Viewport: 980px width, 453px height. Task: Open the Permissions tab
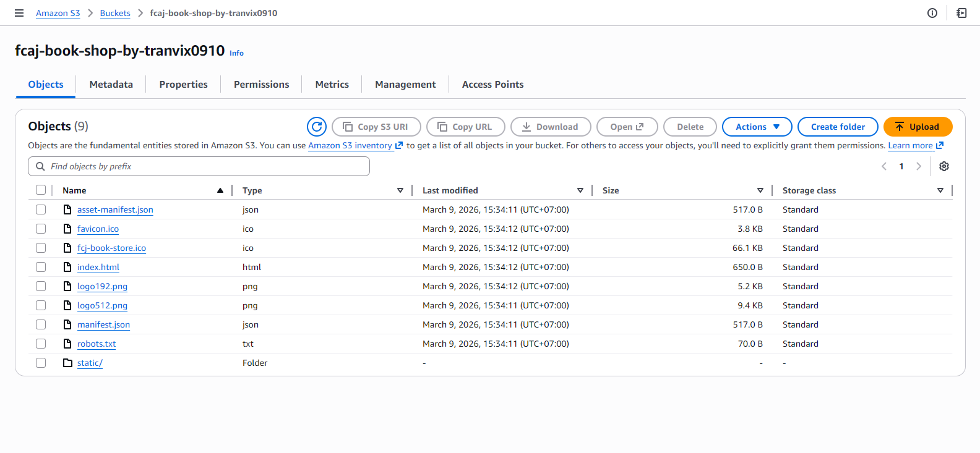(262, 85)
